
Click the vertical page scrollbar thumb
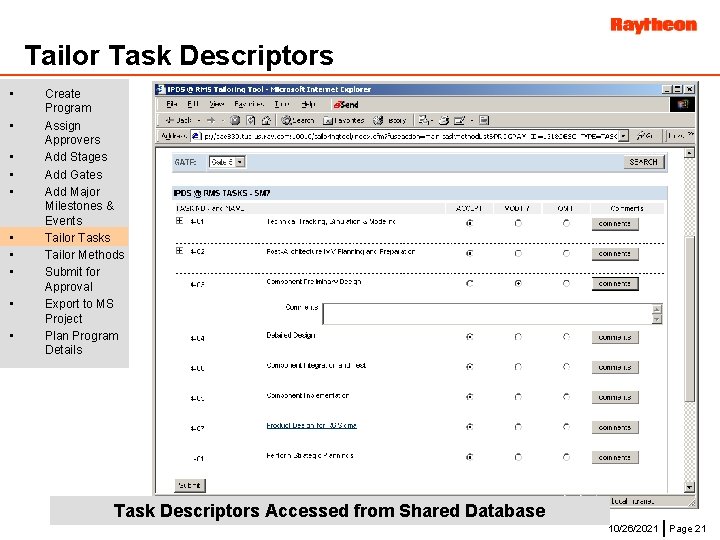pos(689,320)
